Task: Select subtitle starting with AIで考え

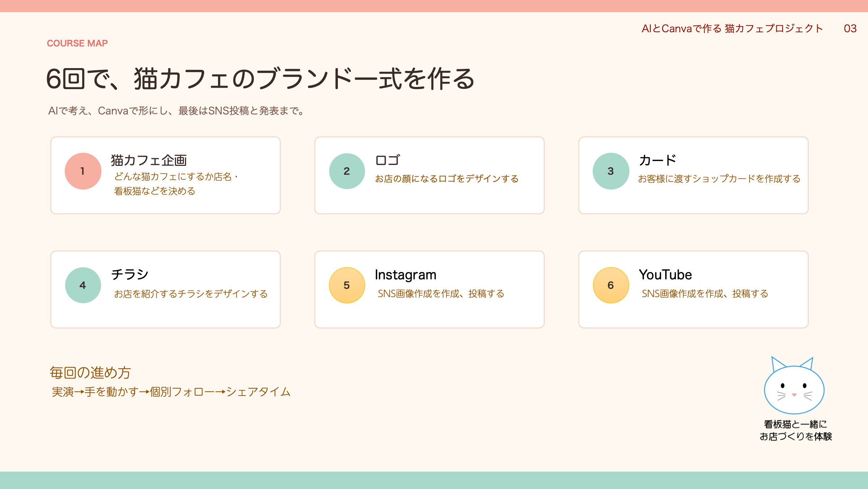Action: [x=177, y=110]
